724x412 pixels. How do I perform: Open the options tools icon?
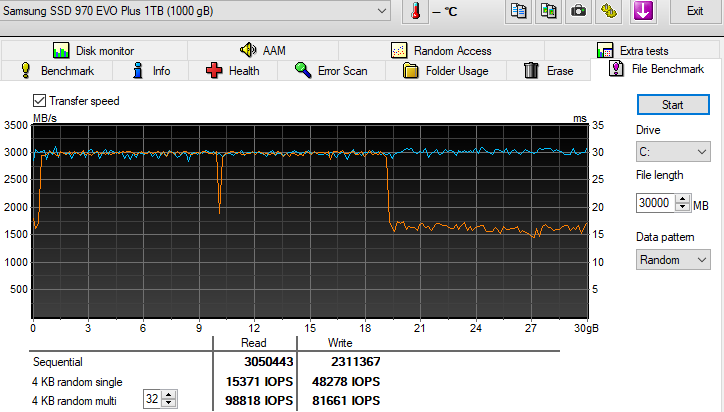[x=609, y=11]
